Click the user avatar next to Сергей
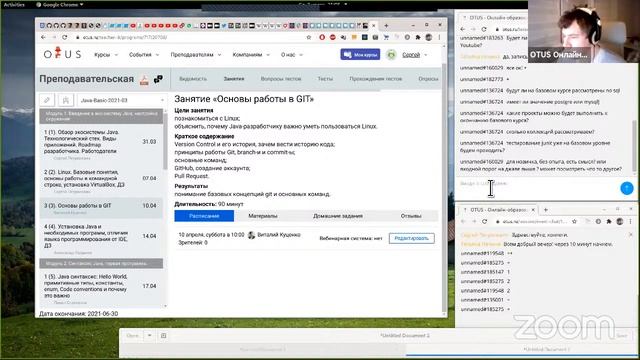The width and height of the screenshot is (640, 360). pos(391,55)
